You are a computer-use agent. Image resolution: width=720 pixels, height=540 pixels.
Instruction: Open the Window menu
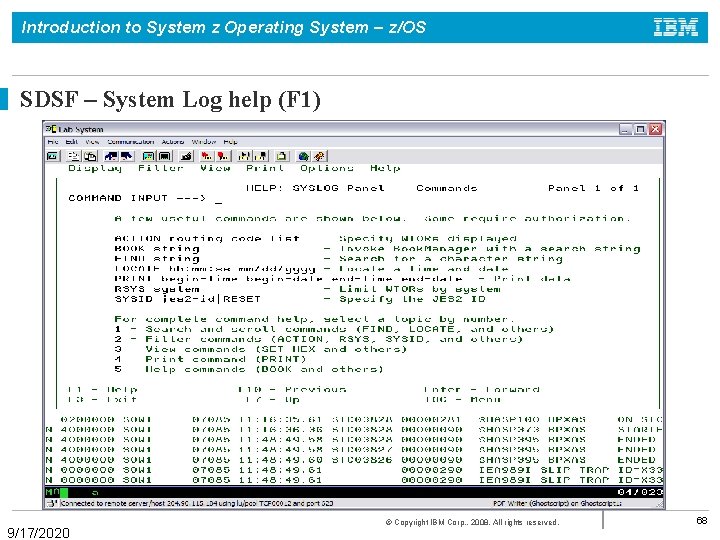click(x=203, y=142)
